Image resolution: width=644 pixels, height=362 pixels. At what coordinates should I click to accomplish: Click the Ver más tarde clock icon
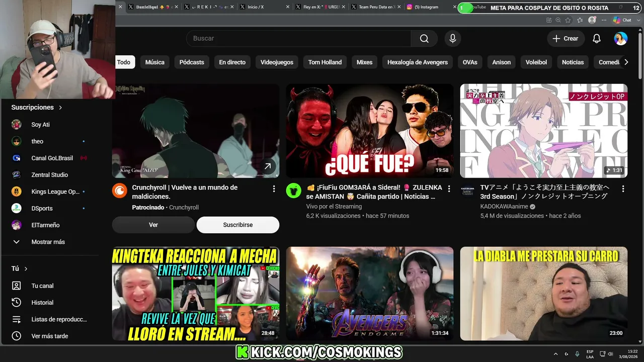pyautogui.click(x=17, y=336)
